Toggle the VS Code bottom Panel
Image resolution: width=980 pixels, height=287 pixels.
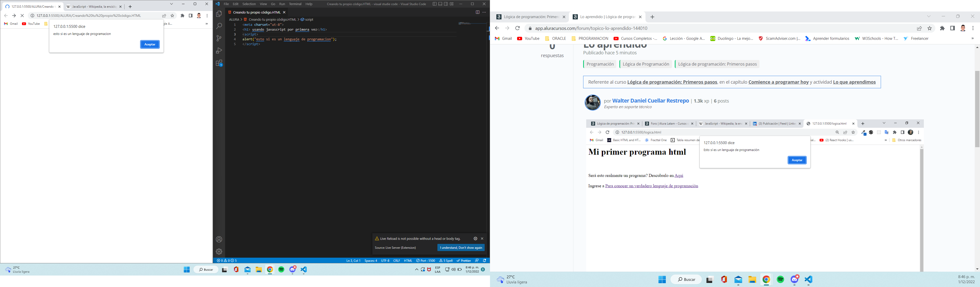coord(440,4)
